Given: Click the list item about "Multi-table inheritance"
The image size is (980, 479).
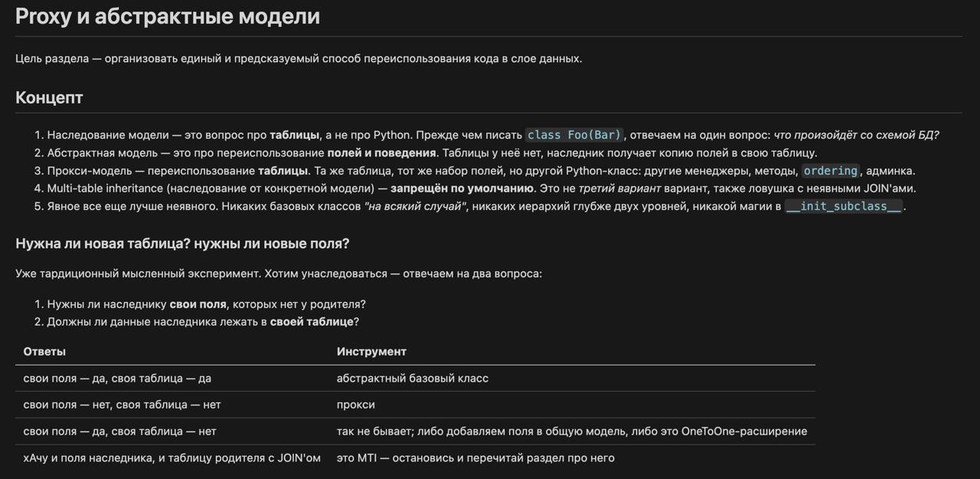Looking at the screenshot, I should click(482, 189).
